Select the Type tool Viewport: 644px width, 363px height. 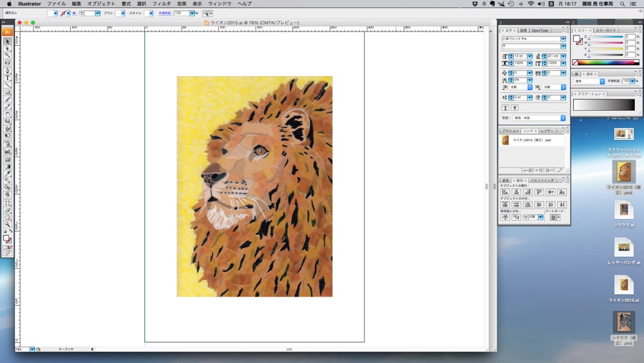coord(8,77)
